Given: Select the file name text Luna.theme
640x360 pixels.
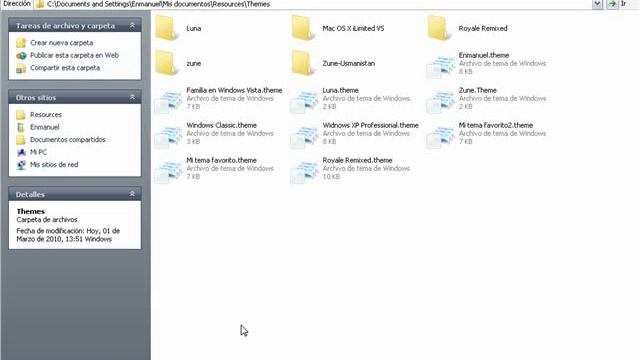Looking at the screenshot, I should [x=340, y=90].
